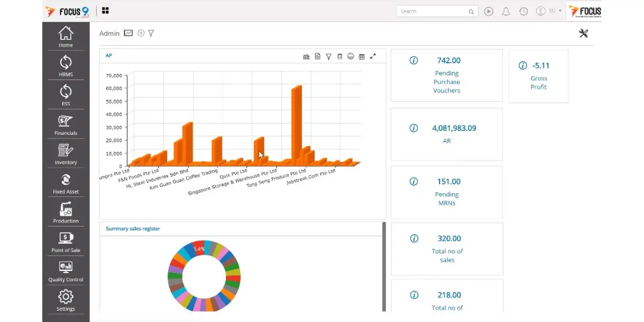Viewport: 644px width, 322px height.
Task: Click the Focus brand logo at top right
Action: click(585, 11)
